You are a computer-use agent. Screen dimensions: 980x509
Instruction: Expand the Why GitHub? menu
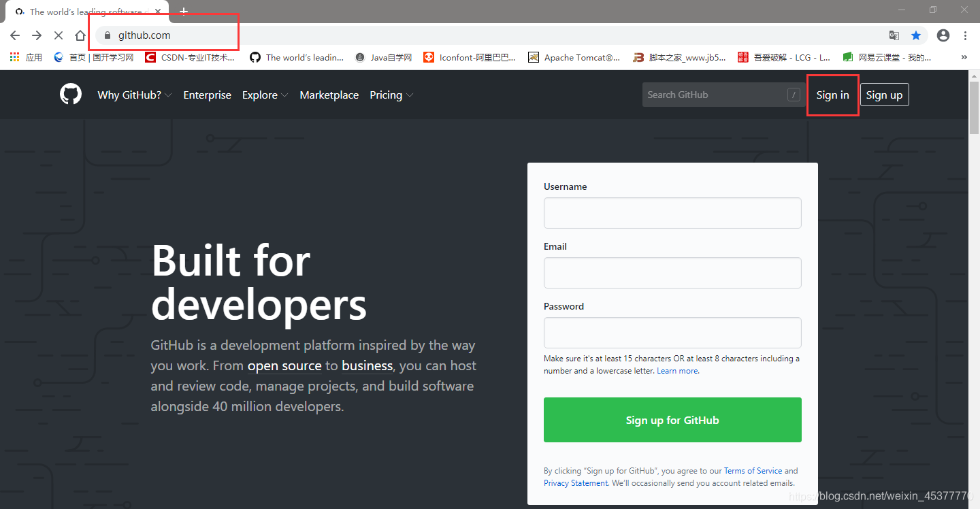(x=134, y=95)
